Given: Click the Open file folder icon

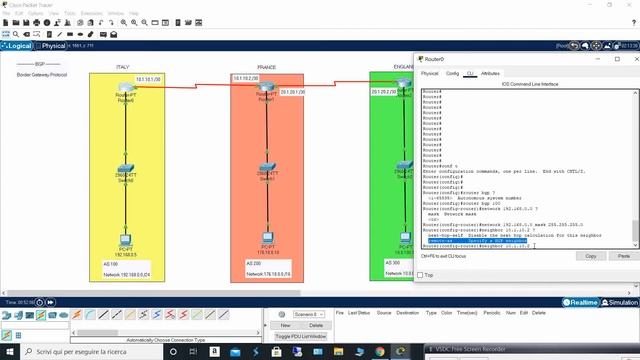Looking at the screenshot, I should click(16, 23).
